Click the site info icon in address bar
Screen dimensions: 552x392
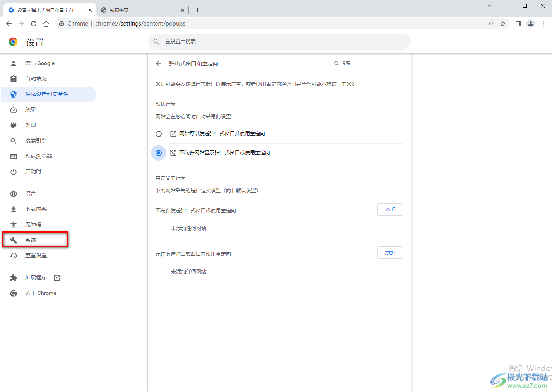tap(62, 24)
